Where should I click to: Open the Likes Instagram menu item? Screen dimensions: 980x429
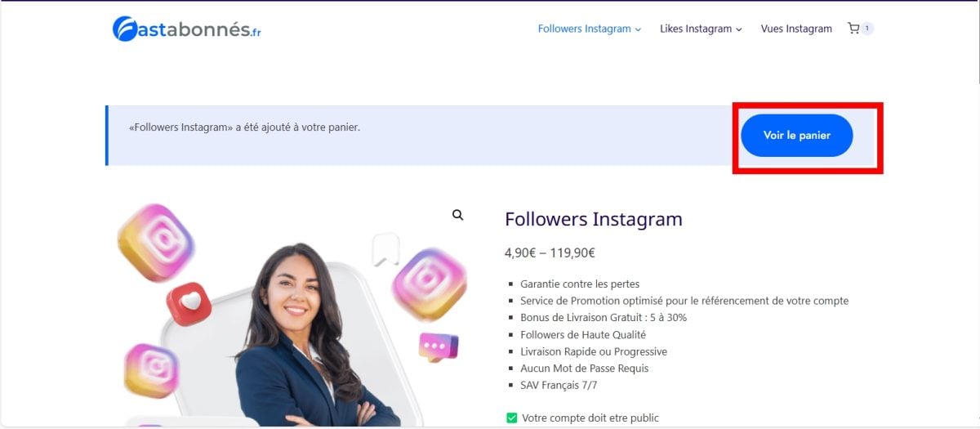(x=696, y=29)
